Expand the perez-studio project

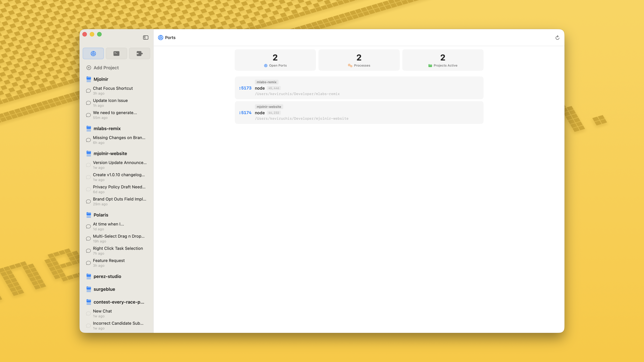point(107,276)
